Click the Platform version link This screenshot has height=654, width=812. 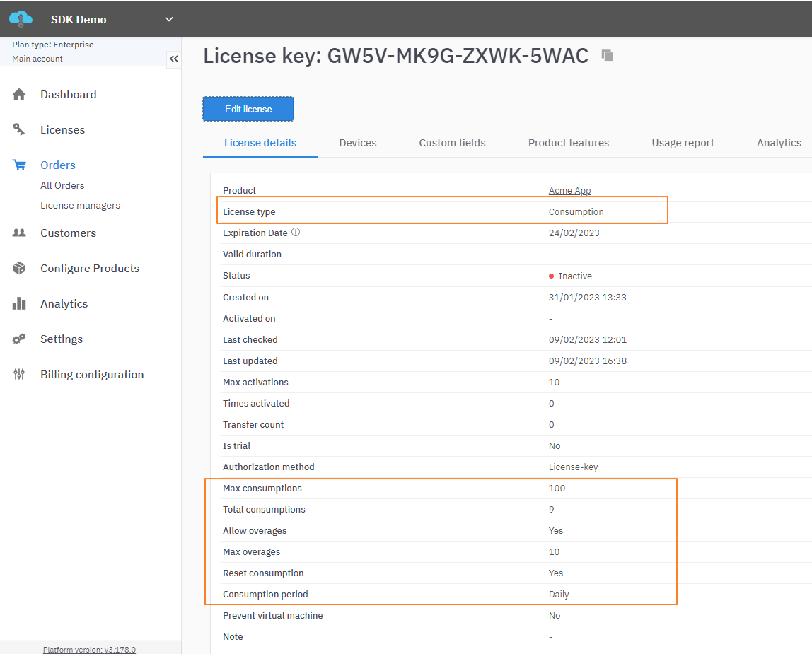click(x=89, y=649)
